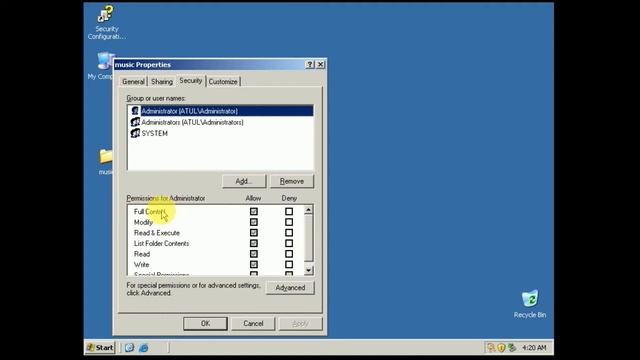Click the Remove button
The width and height of the screenshot is (640, 360).
(x=292, y=181)
